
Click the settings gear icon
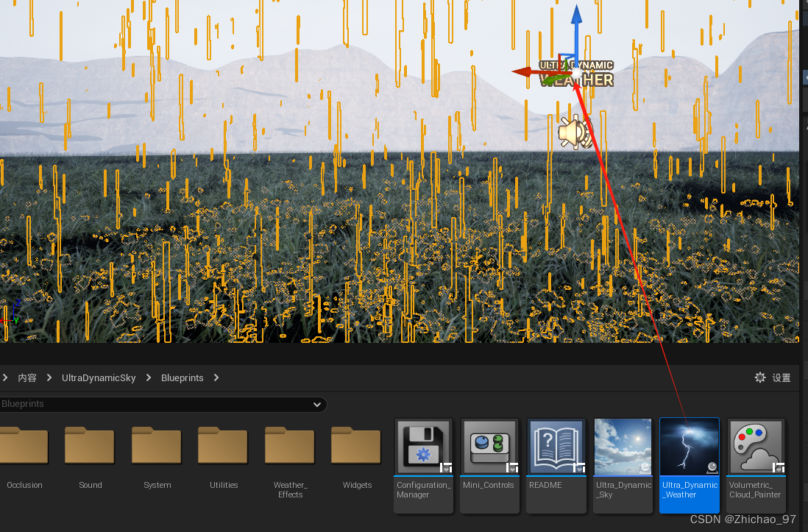760,377
